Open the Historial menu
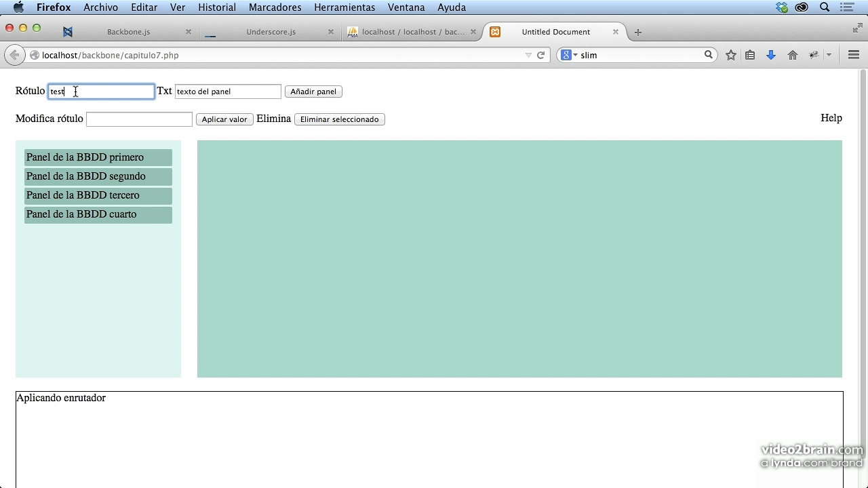This screenshot has width=868, height=488. (x=217, y=7)
